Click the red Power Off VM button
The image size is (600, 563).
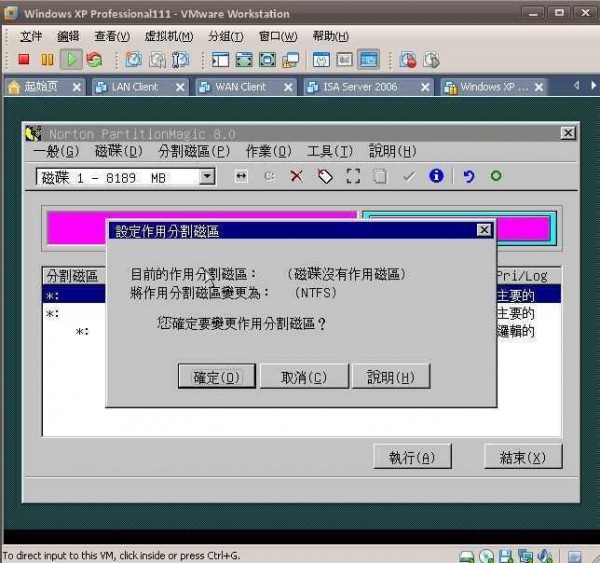(x=24, y=59)
